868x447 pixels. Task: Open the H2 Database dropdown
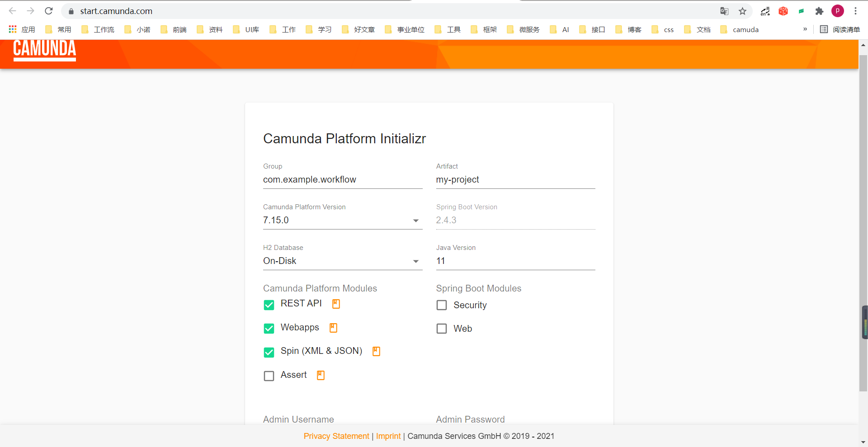[415, 261]
